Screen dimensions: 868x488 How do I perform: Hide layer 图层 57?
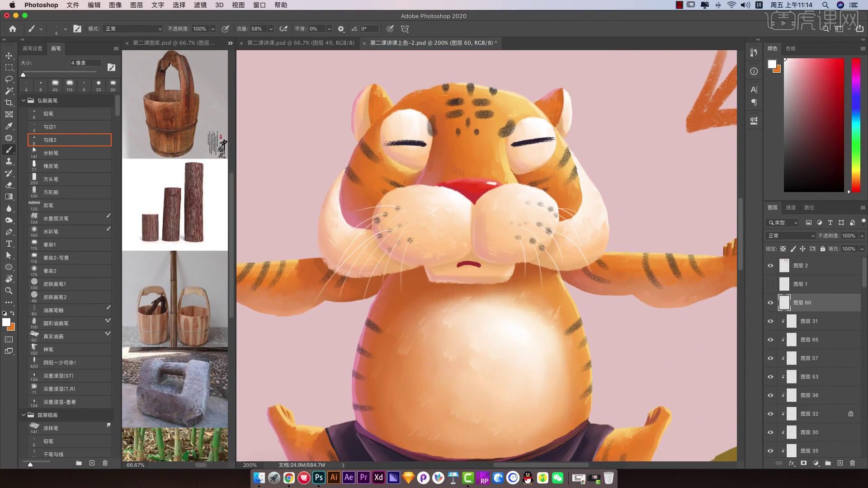tap(770, 358)
